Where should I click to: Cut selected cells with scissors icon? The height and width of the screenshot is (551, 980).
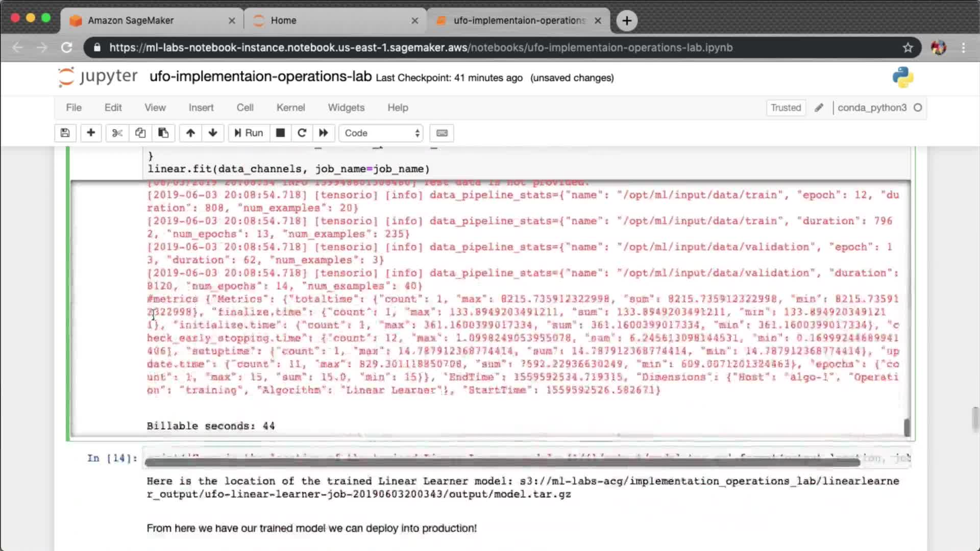[x=117, y=133]
